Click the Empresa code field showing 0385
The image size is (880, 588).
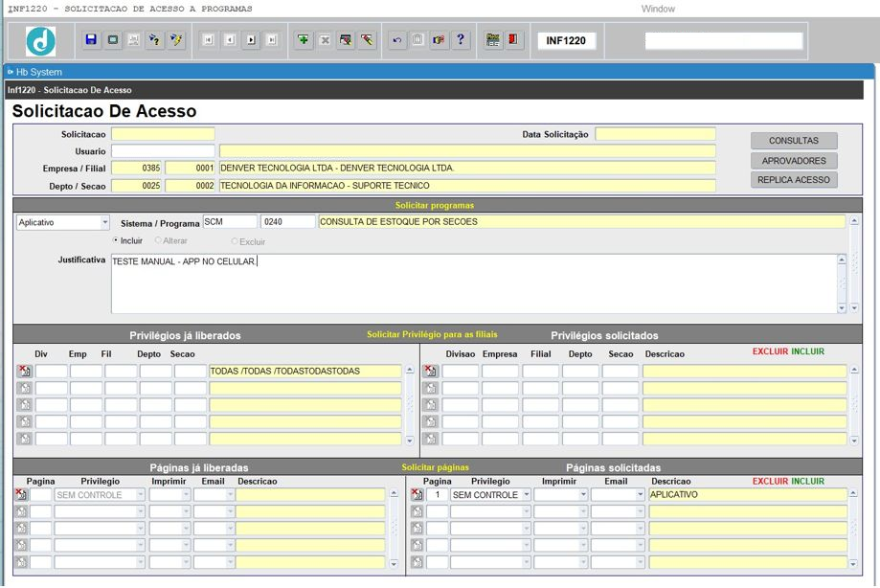point(136,168)
